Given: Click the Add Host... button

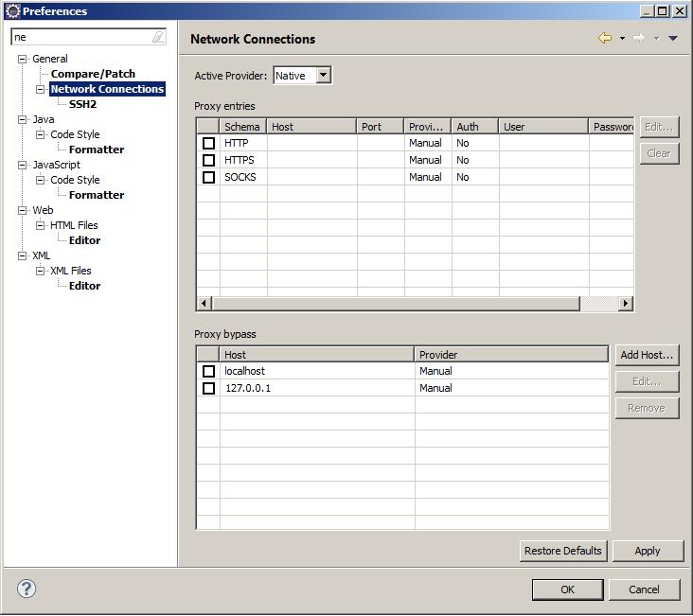Looking at the screenshot, I should point(647,355).
